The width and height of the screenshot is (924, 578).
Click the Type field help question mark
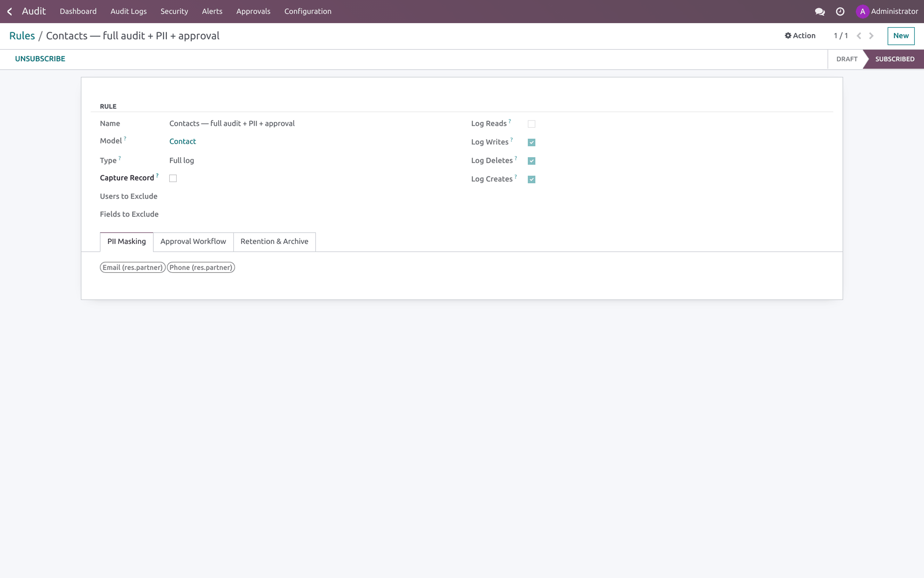(120, 158)
